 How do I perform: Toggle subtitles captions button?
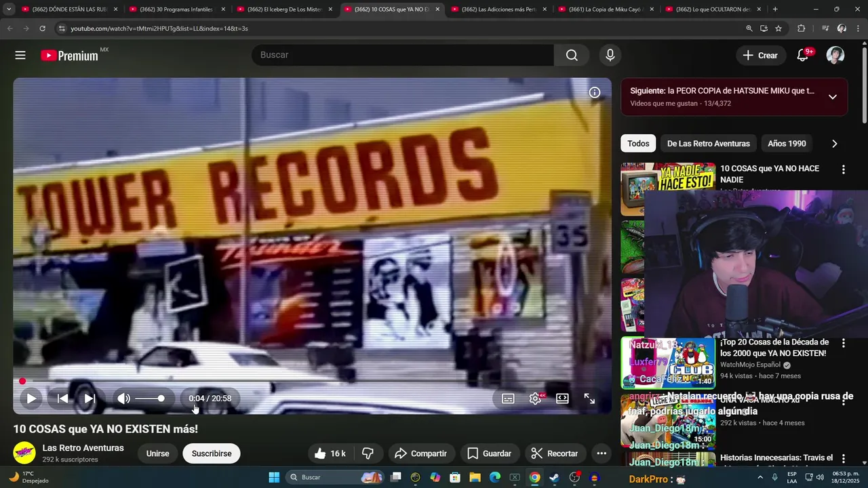point(508,399)
